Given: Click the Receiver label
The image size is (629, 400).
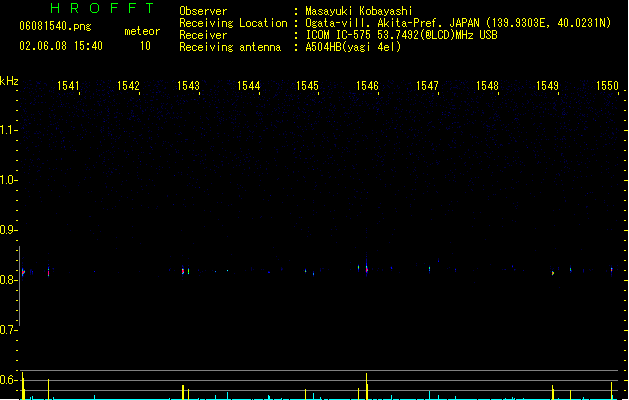Looking at the screenshot, I should pyautogui.click(x=203, y=35).
